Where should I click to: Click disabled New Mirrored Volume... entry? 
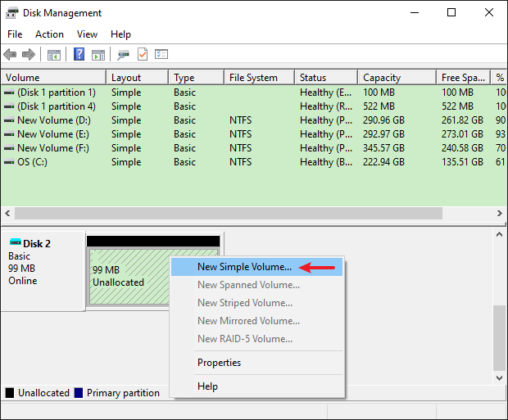(256, 321)
